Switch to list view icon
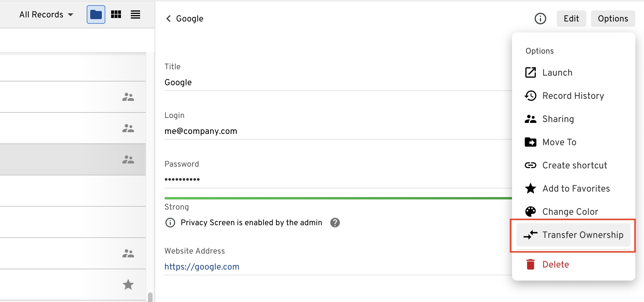The width and height of the screenshot is (644, 302). (x=135, y=14)
